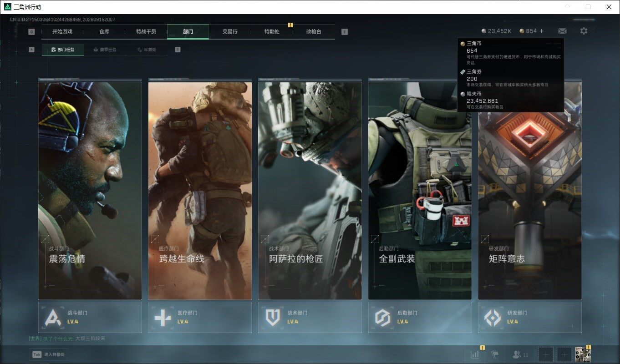Open the 仓库 tab
This screenshot has height=364, width=620.
104,32
